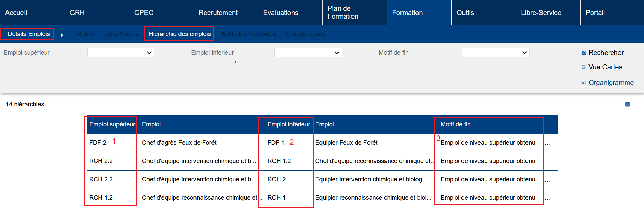Click the Rechercher gear icon
Image resolution: width=644 pixels, height=209 pixels.
(x=584, y=53)
